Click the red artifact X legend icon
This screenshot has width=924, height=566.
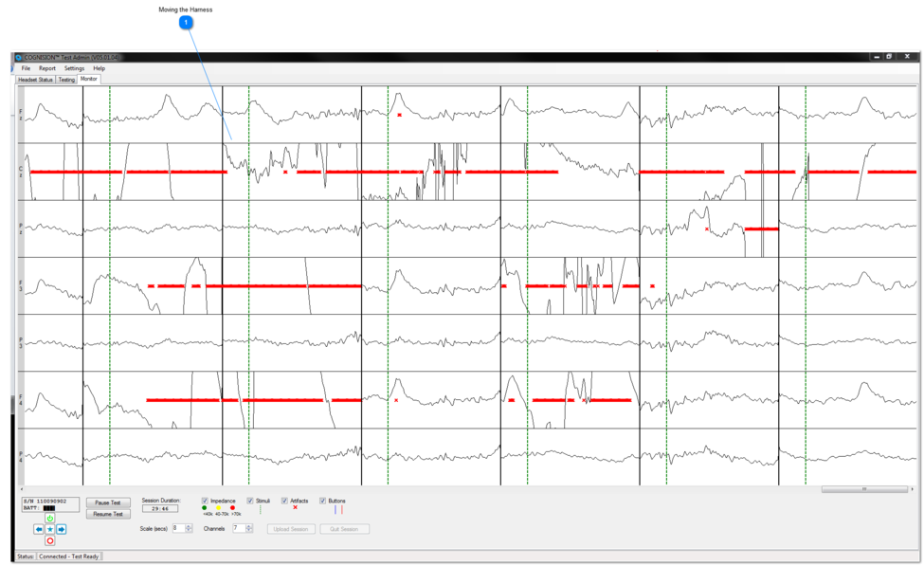tap(295, 508)
